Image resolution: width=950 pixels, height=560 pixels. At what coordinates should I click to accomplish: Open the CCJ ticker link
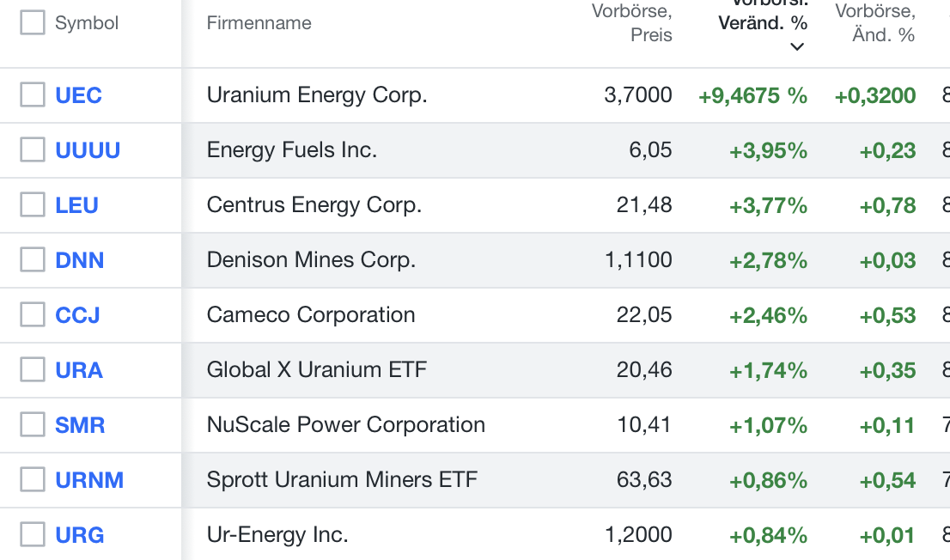click(x=77, y=315)
